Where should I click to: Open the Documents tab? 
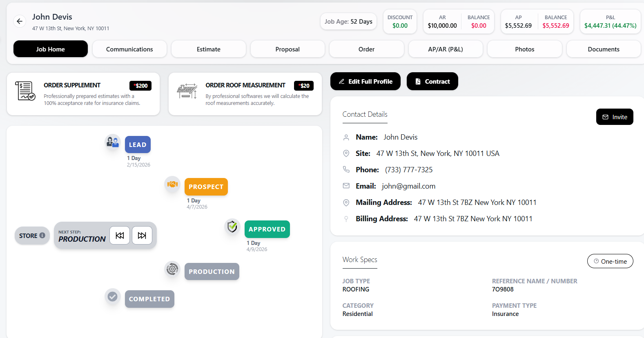[x=604, y=49]
